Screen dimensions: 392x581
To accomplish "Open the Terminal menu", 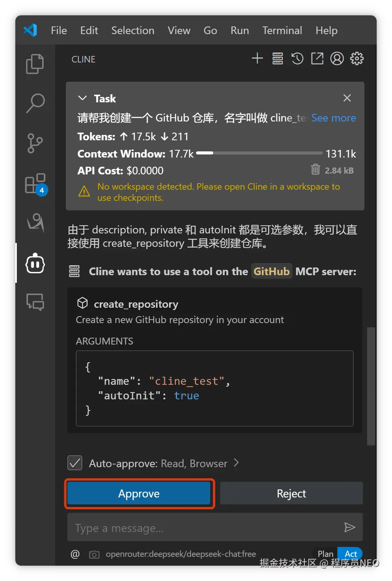I will tap(282, 30).
